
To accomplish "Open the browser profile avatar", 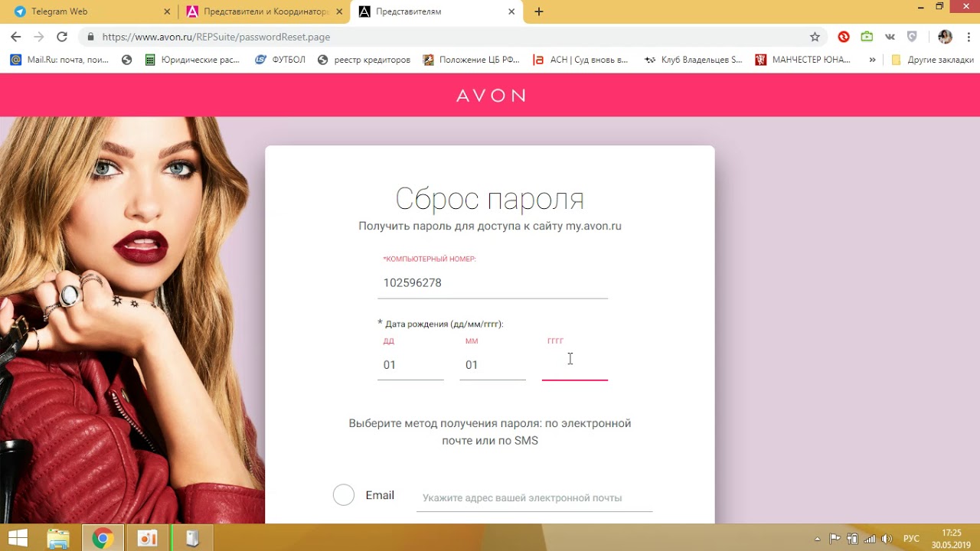I will 945,37.
